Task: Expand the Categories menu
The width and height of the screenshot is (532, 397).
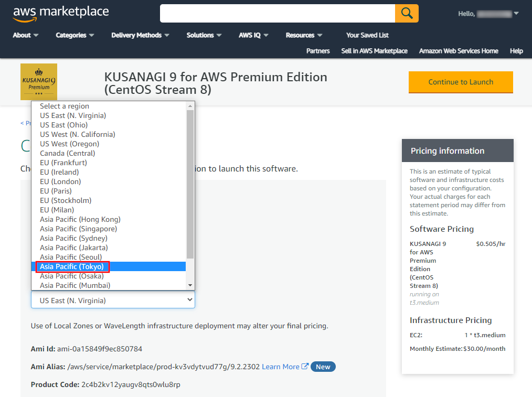Action: click(75, 35)
